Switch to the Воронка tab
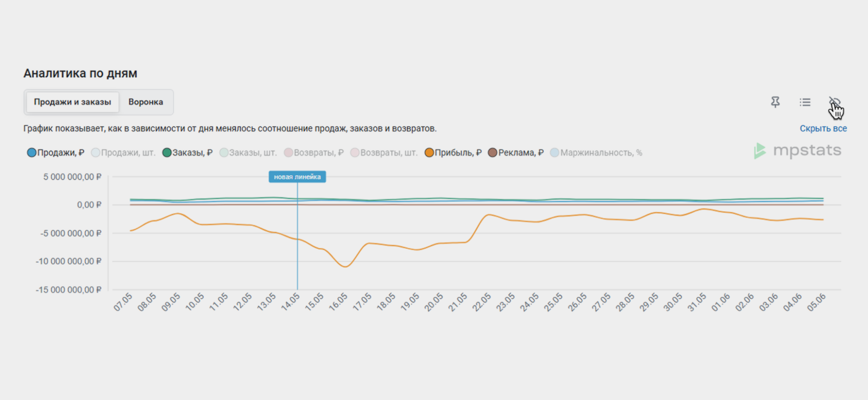 146,102
